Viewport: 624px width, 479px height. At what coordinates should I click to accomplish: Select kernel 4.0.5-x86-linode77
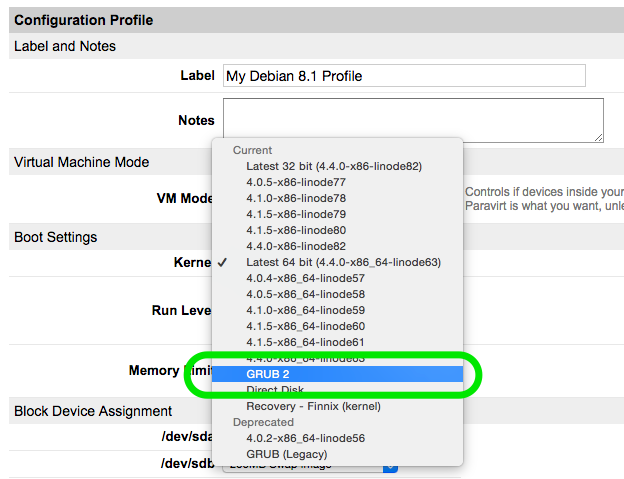pyautogui.click(x=296, y=182)
